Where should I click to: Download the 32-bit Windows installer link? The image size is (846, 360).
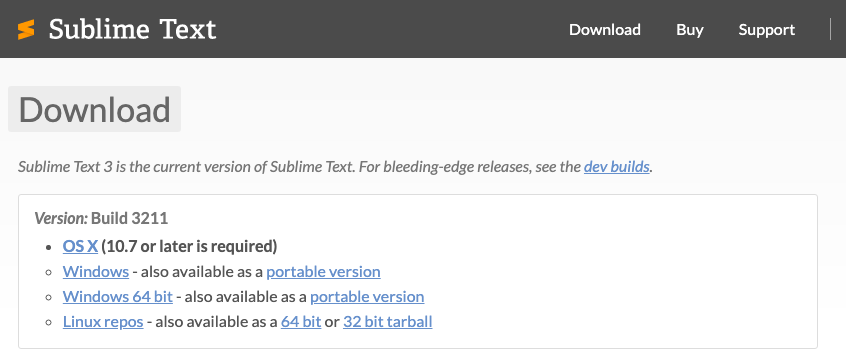(95, 271)
